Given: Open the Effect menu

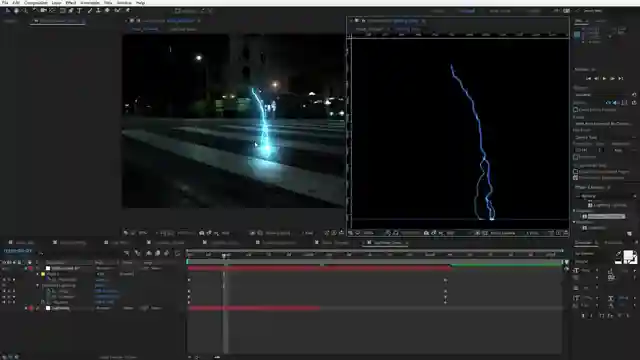Looking at the screenshot, I should (x=71, y=2).
